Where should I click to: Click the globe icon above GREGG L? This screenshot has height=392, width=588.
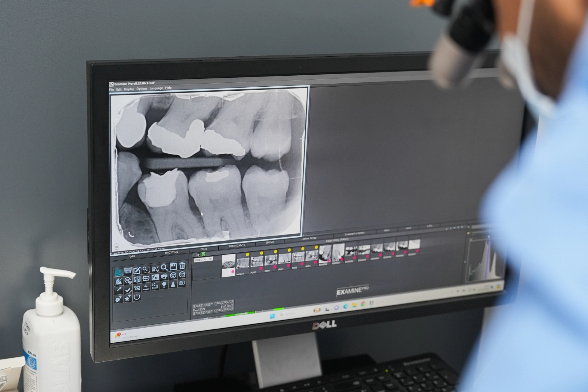[198, 255]
